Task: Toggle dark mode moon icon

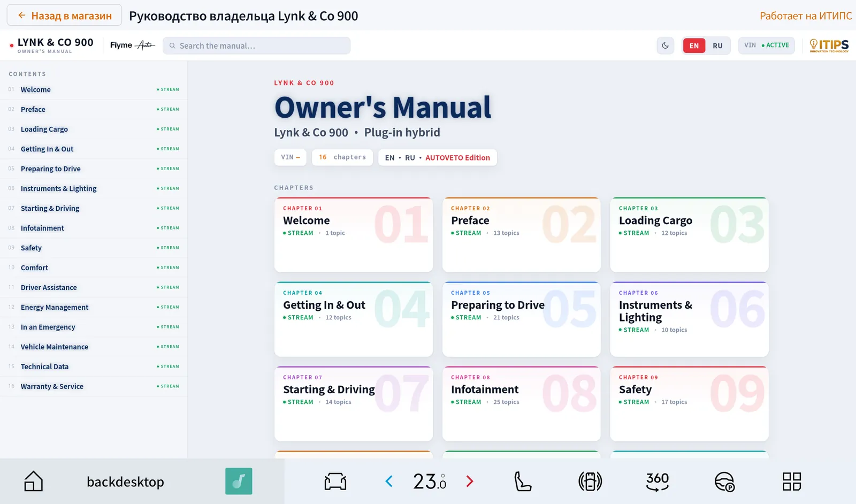Action: (x=665, y=45)
